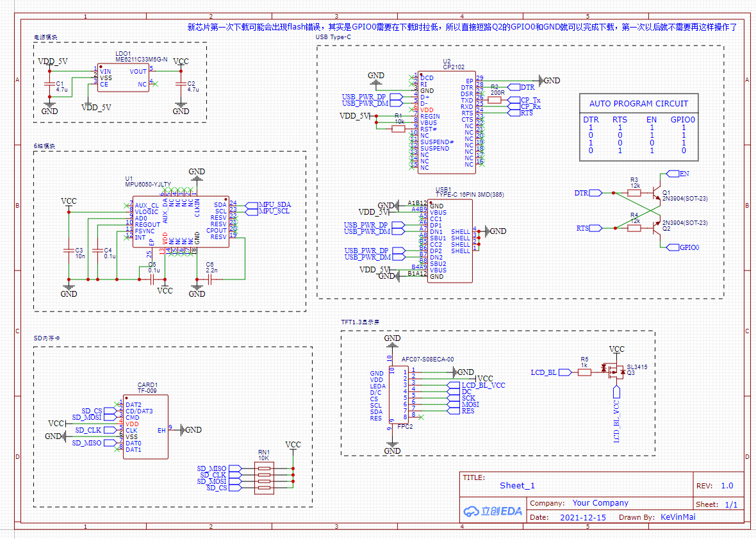Screen dimensions: 756x539
Task: Select the MPU_SDA net label
Action: [274, 204]
